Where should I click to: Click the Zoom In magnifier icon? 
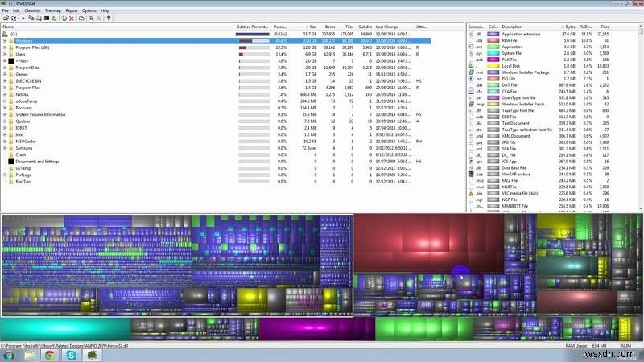click(91, 19)
